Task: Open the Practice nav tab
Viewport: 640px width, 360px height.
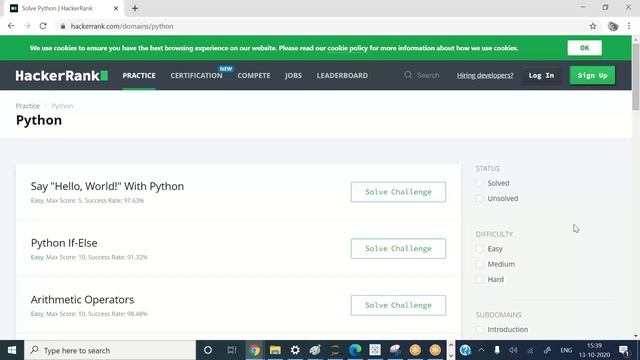Action: point(139,76)
